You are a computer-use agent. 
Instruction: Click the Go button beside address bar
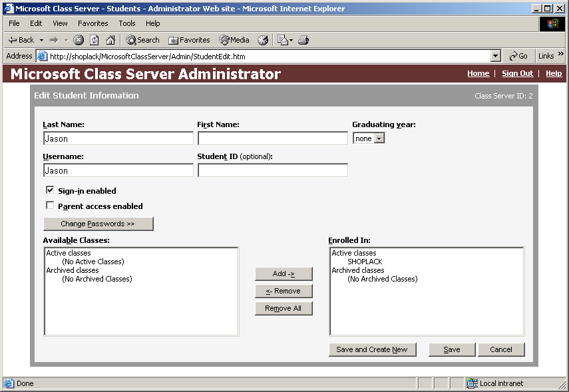click(x=518, y=56)
